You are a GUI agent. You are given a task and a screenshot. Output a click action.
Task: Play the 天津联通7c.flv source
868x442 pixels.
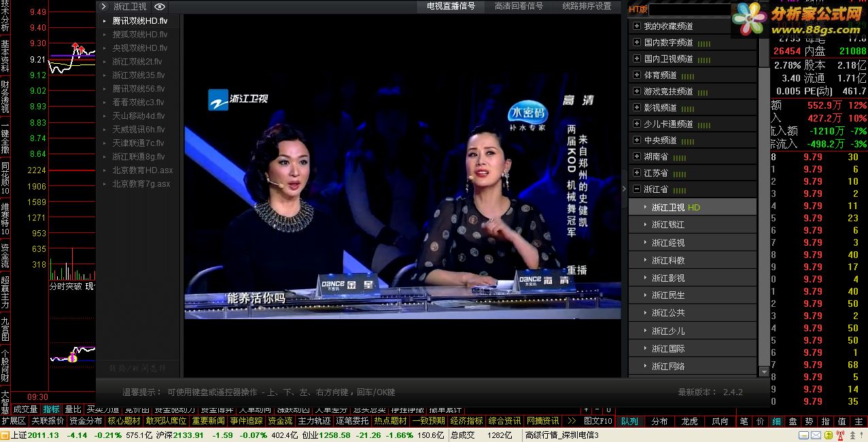click(139, 143)
